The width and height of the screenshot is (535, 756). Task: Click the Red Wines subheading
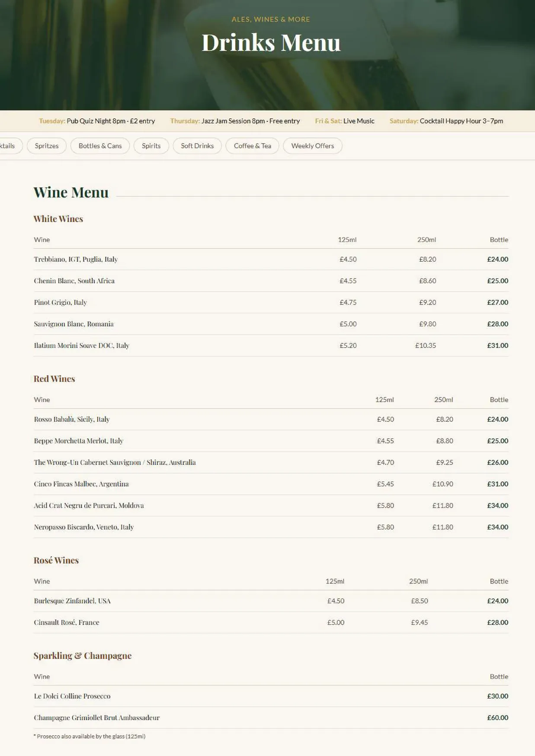tap(54, 379)
